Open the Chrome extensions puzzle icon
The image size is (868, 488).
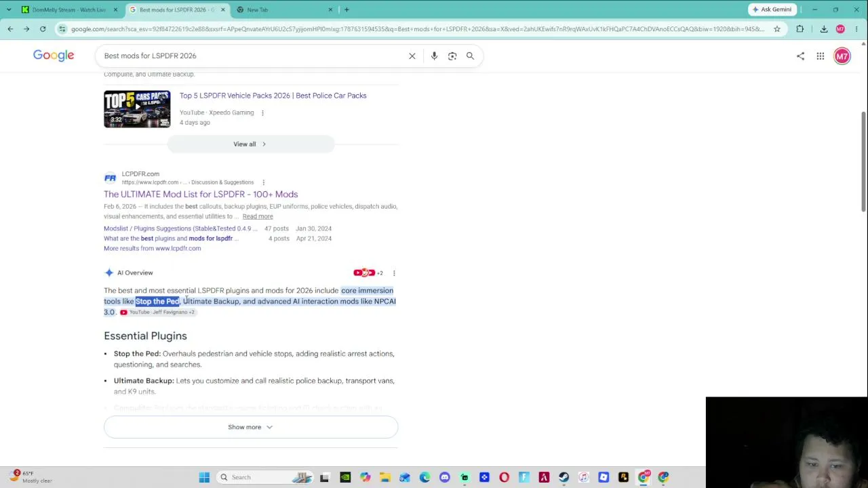tap(800, 29)
